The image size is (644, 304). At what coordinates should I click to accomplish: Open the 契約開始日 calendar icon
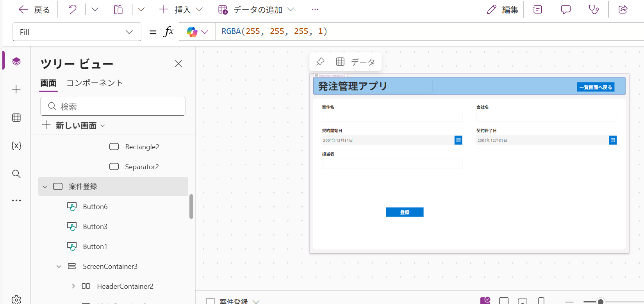point(458,140)
